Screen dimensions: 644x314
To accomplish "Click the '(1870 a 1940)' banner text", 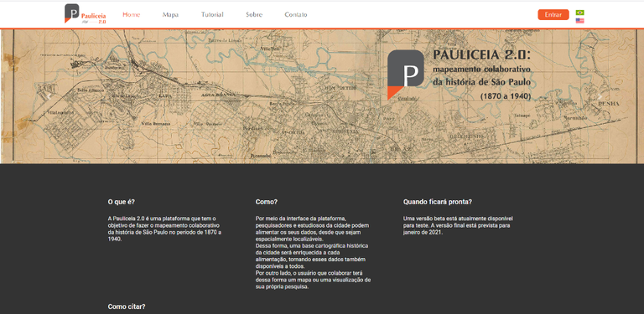I will pos(506,96).
